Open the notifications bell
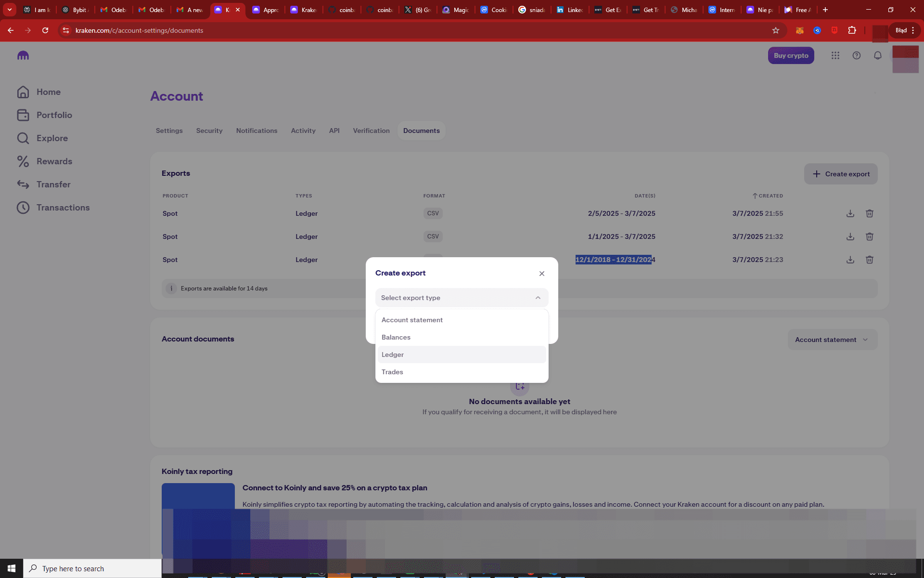Screen dimensions: 924x578 coord(878,55)
